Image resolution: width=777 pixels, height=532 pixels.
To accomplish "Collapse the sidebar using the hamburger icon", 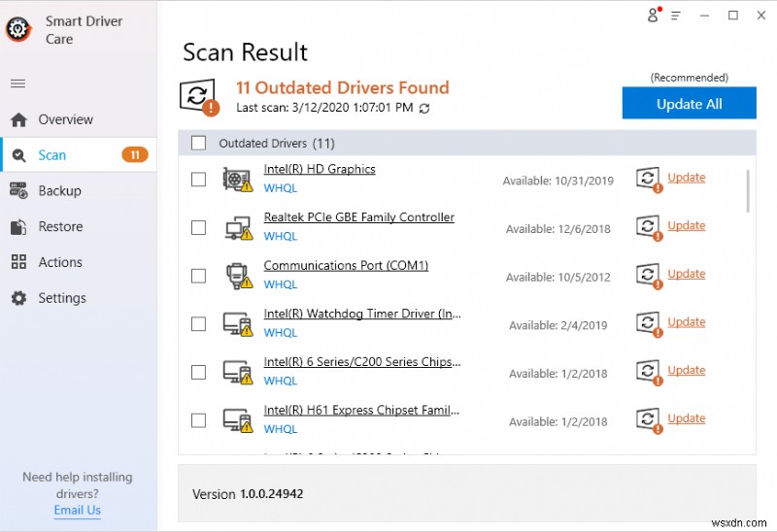I will (18, 83).
